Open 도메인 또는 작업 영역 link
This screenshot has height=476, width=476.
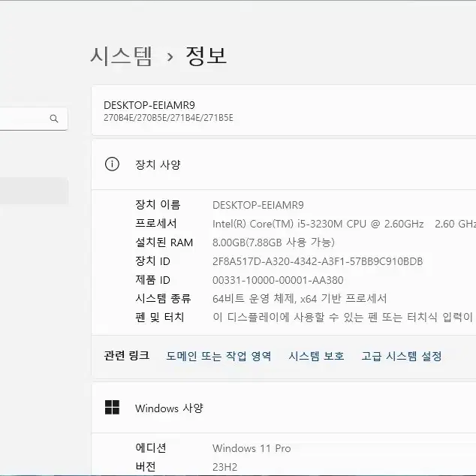pos(218,356)
